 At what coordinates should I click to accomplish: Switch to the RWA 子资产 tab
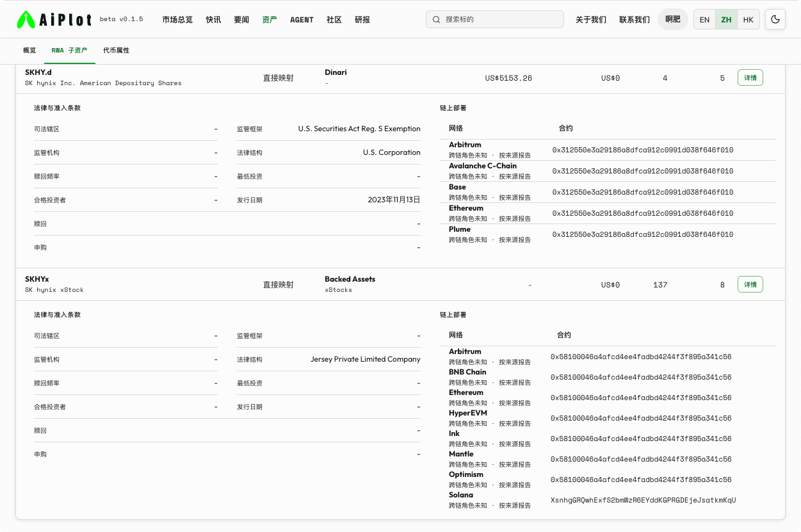coord(70,50)
